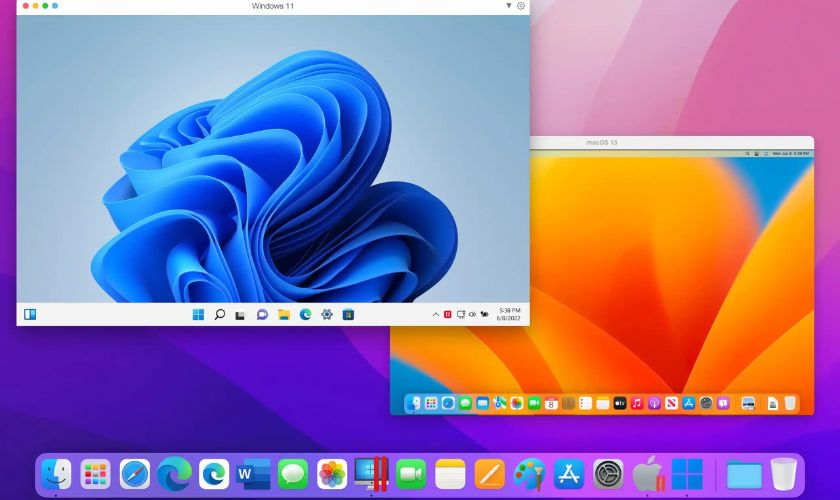Open File Explorer on the Windows taskbar
Image resolution: width=840 pixels, height=500 pixels.
284,315
